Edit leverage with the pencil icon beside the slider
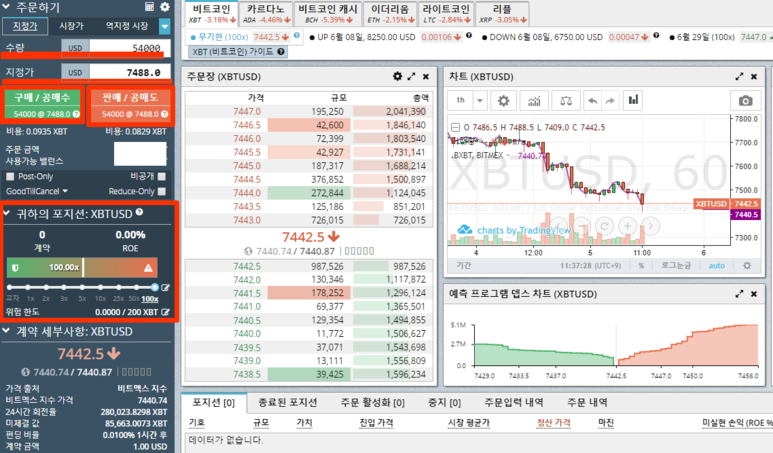This screenshot has height=453, width=773. pos(166,287)
